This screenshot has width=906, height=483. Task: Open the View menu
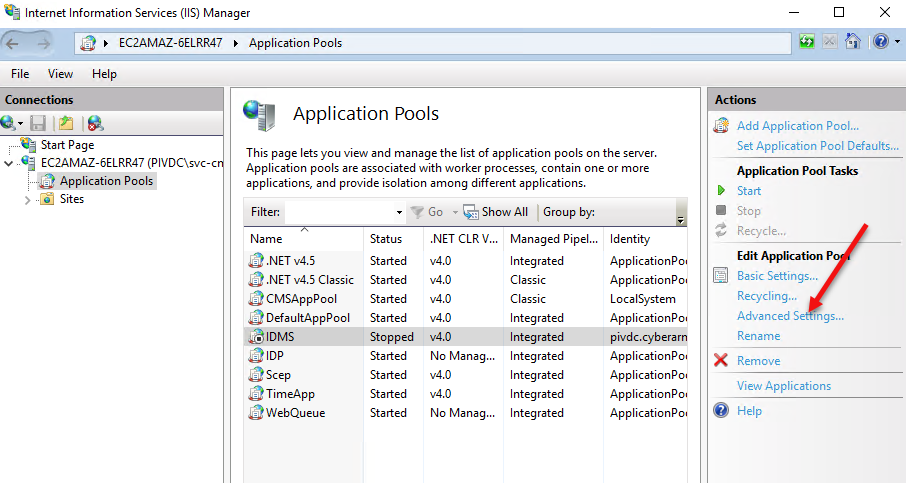[x=60, y=74]
